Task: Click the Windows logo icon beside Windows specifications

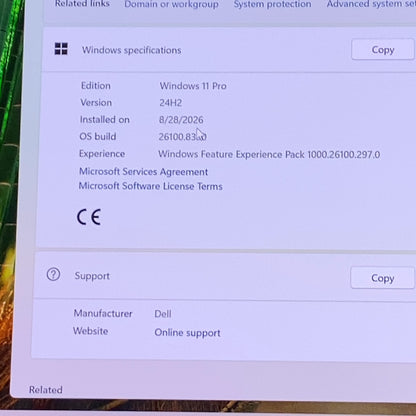Action: (61, 49)
